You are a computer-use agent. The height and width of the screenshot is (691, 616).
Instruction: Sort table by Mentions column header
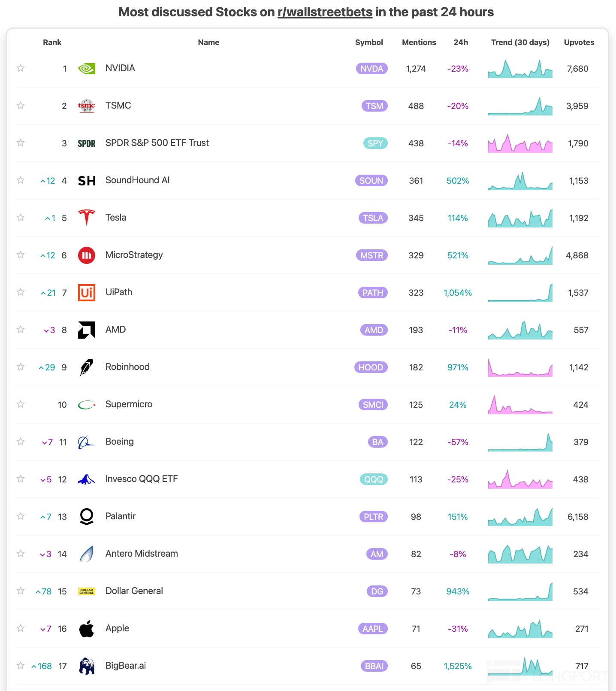click(419, 42)
